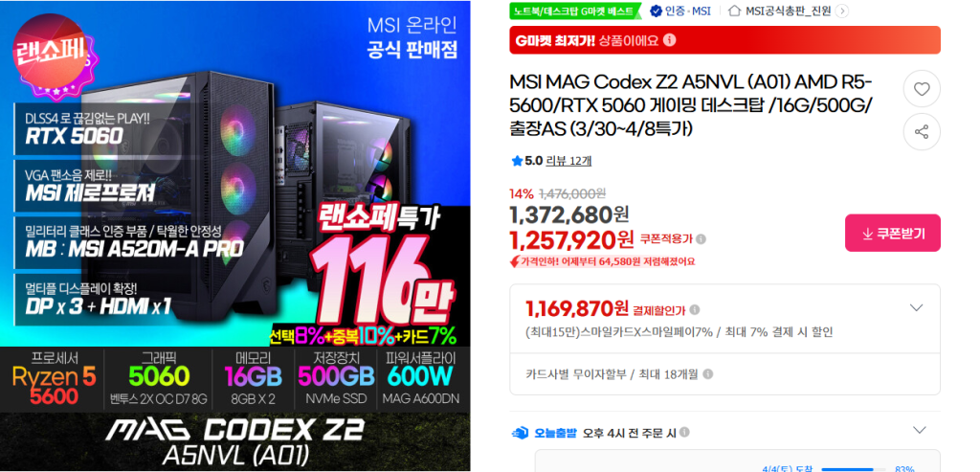Click the 오늘출발 delivery truck icon
The image size is (980, 472).
(x=520, y=433)
